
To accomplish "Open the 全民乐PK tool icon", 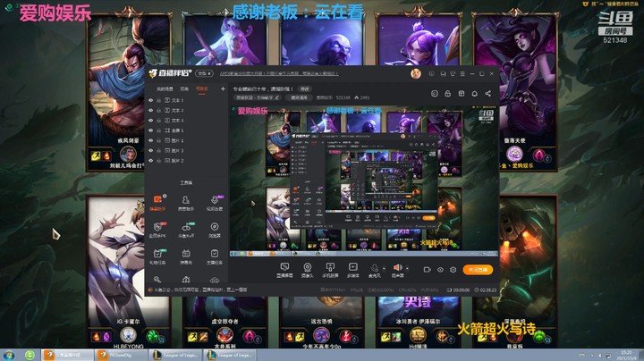I will point(157,227).
